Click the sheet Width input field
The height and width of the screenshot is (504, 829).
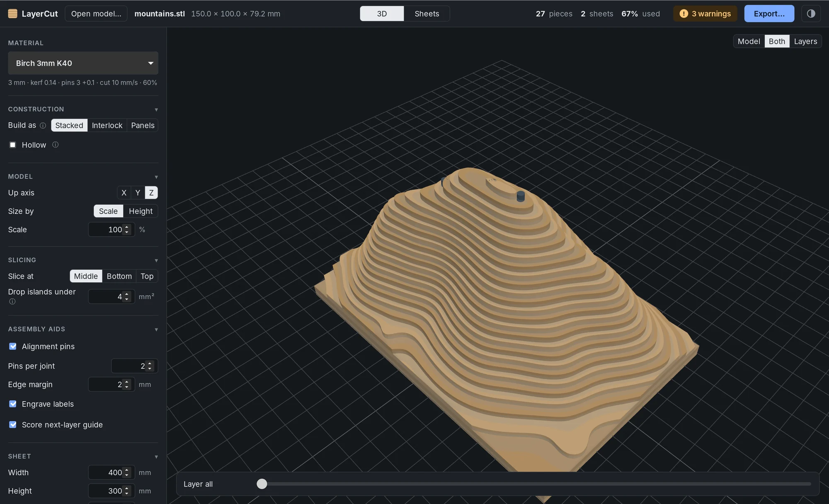(x=112, y=472)
